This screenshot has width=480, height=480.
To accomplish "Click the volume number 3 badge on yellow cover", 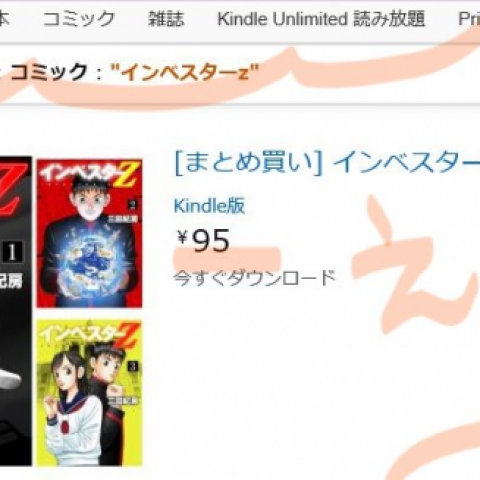I will tap(133, 366).
